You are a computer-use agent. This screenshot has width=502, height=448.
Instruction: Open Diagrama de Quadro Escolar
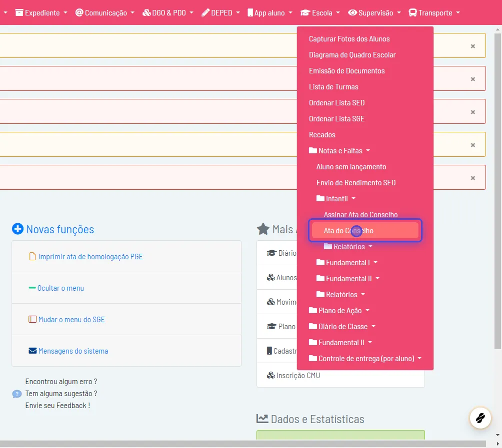[352, 54]
